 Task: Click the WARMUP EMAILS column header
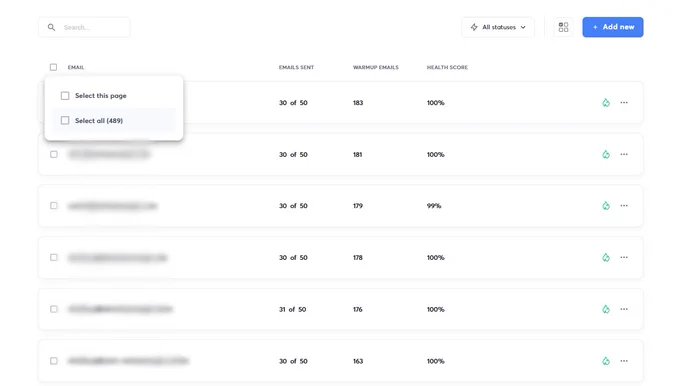pos(376,67)
